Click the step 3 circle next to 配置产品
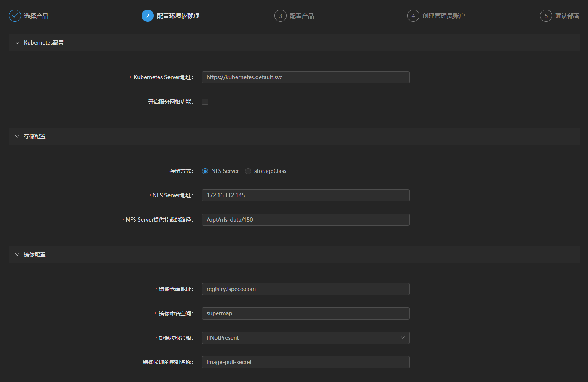This screenshot has height=382, width=588. pos(280,16)
